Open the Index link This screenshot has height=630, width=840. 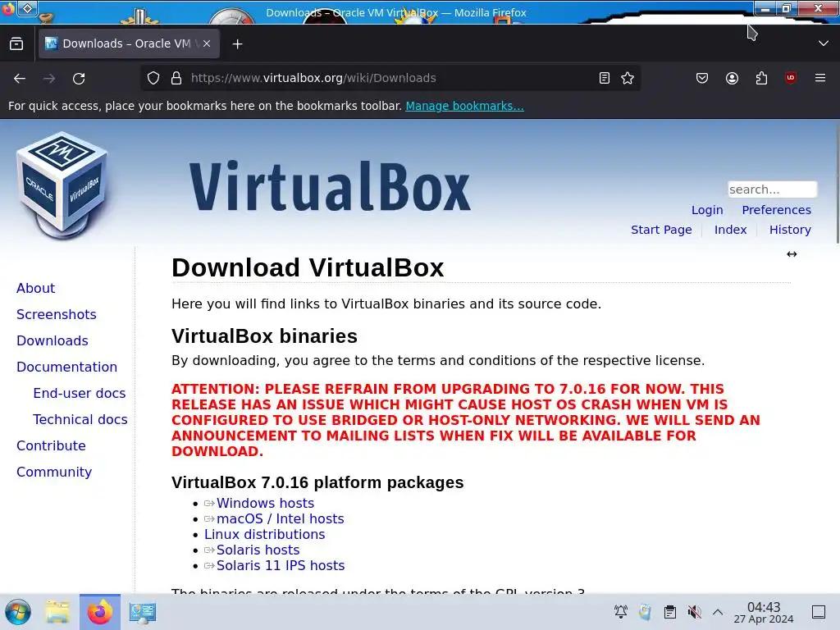pyautogui.click(x=730, y=230)
